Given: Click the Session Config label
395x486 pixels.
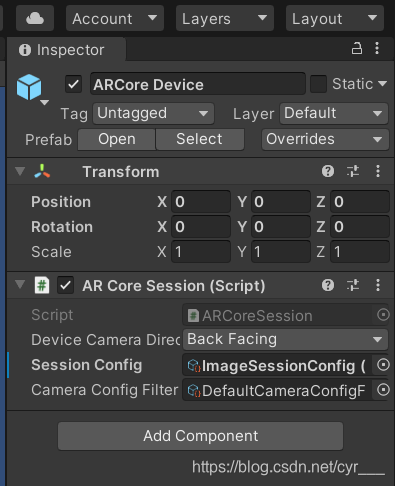Looking at the screenshot, I should pyautogui.click(x=87, y=365).
